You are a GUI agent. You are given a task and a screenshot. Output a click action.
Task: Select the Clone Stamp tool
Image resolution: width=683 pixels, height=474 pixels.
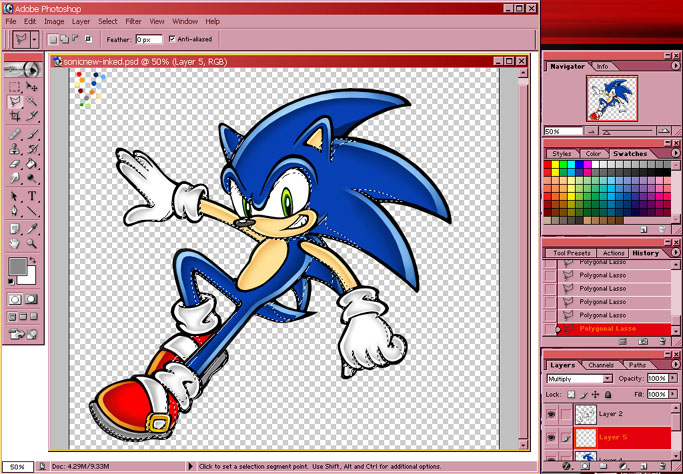pos(15,149)
